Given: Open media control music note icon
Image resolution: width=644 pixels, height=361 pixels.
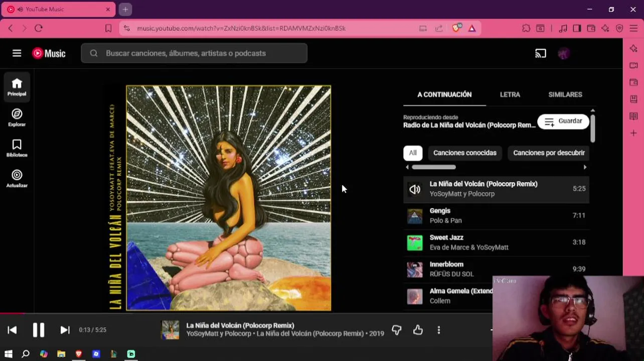Looking at the screenshot, I should (563, 29).
